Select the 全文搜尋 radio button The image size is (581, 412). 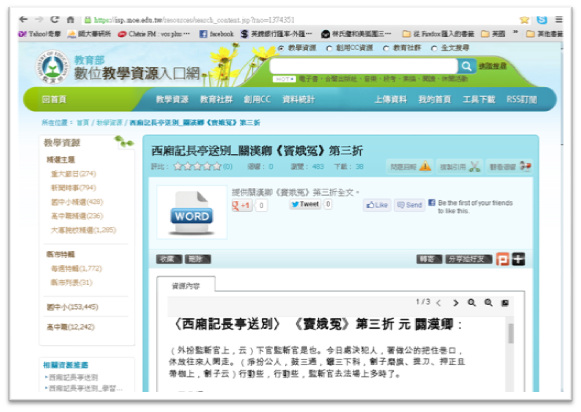(434, 48)
